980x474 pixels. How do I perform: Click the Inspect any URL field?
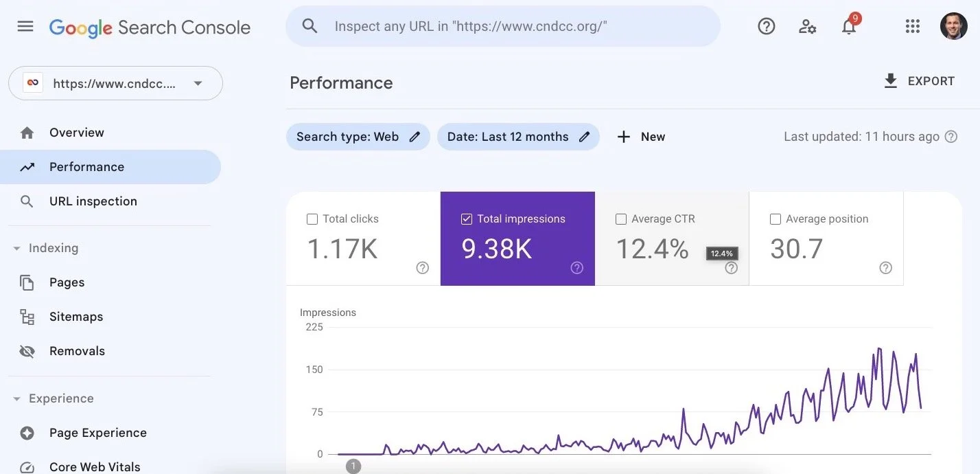click(503, 26)
